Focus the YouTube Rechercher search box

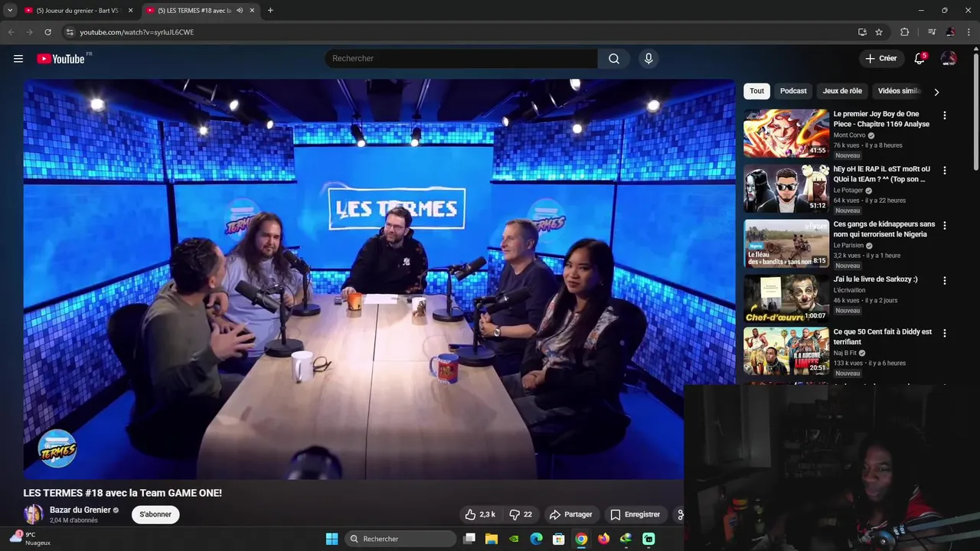coord(462,59)
